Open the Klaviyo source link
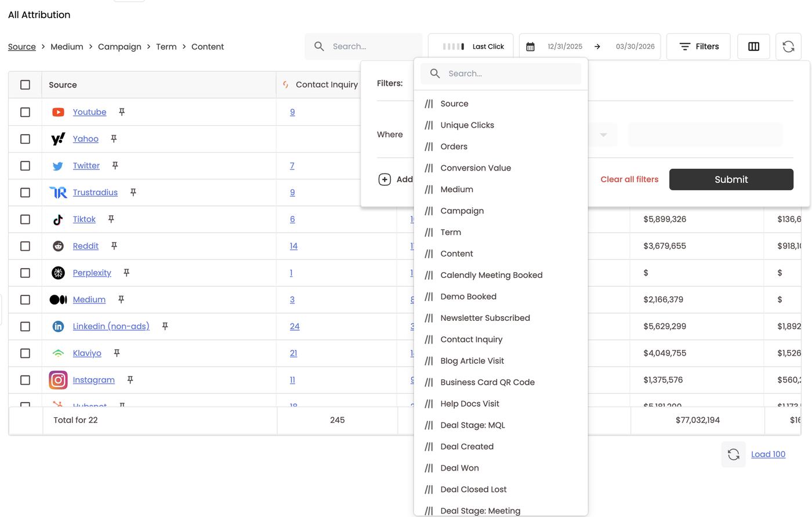The width and height of the screenshot is (812, 517). click(87, 353)
